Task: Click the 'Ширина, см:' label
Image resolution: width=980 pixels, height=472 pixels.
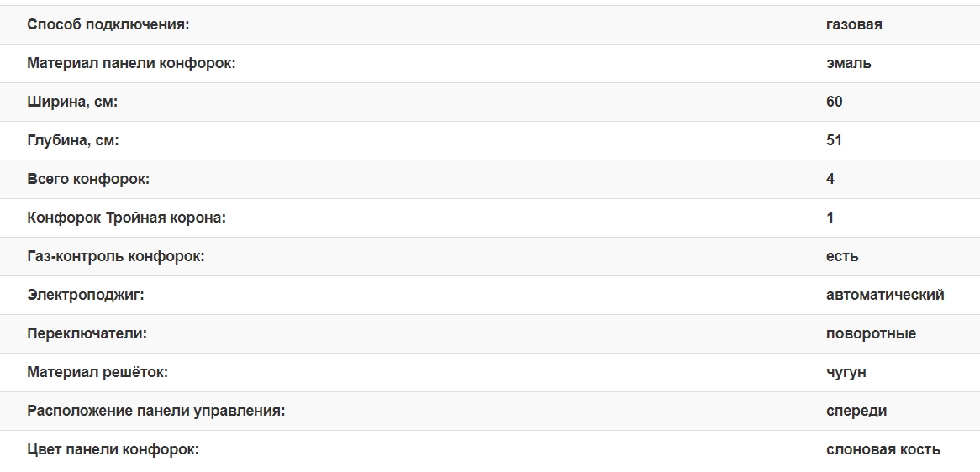Action: 72,102
